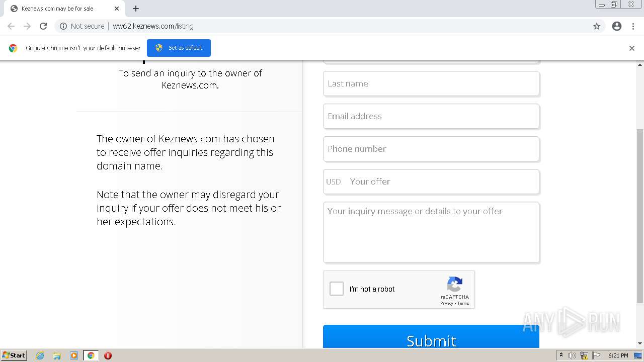Click the browser back arrow
644x362 pixels.
click(11, 26)
